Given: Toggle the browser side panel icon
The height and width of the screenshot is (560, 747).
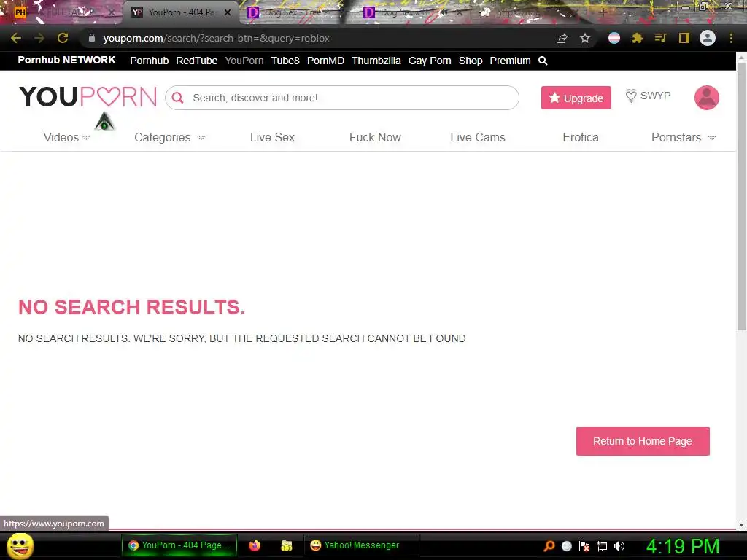Looking at the screenshot, I should tap(684, 38).
